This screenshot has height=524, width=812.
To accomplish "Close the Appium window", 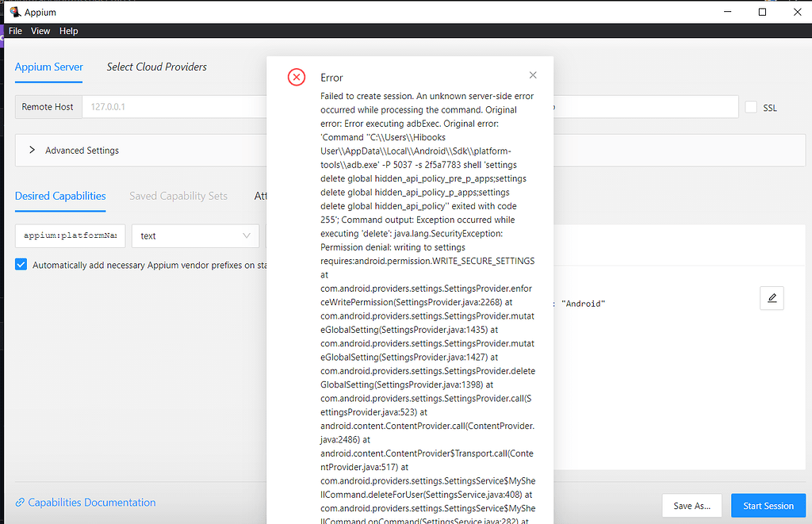I will 798,12.
